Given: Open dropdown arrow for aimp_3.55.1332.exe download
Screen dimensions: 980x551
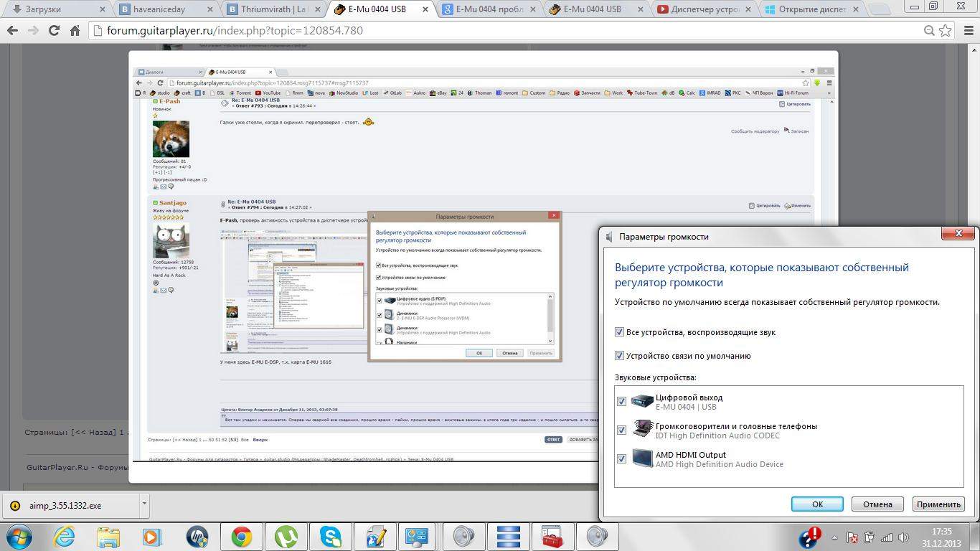Looking at the screenshot, I should 143,504.
